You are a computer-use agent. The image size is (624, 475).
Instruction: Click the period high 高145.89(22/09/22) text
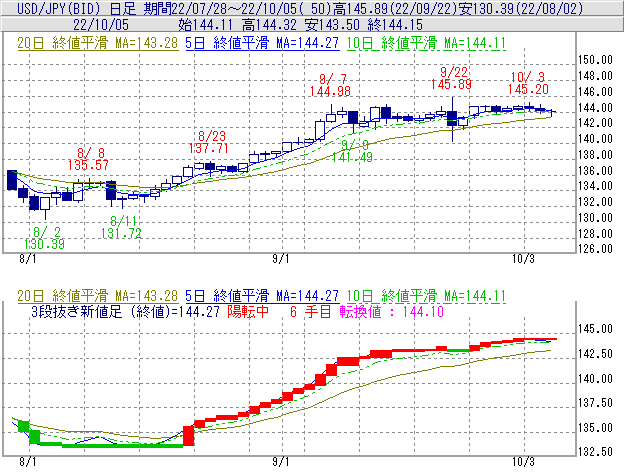tap(397, 8)
